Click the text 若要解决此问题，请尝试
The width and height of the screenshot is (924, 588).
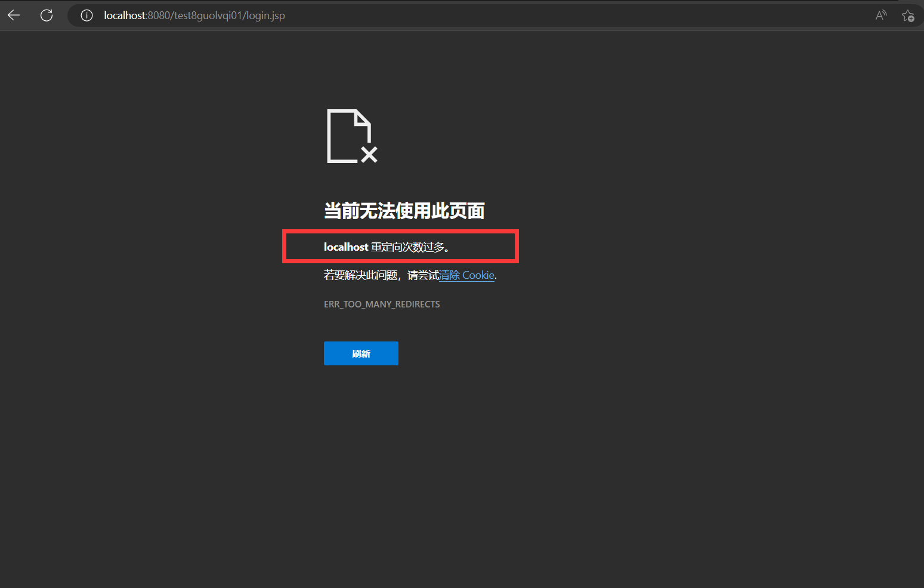pos(382,275)
